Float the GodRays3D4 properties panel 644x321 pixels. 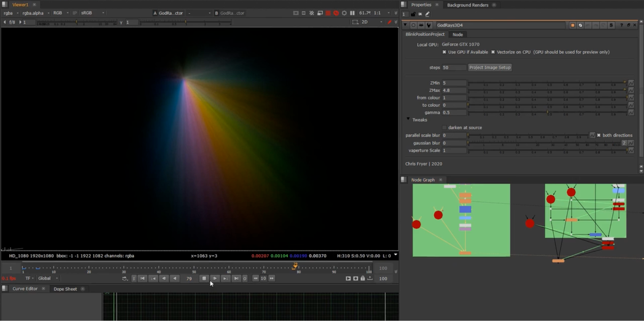coord(628,25)
